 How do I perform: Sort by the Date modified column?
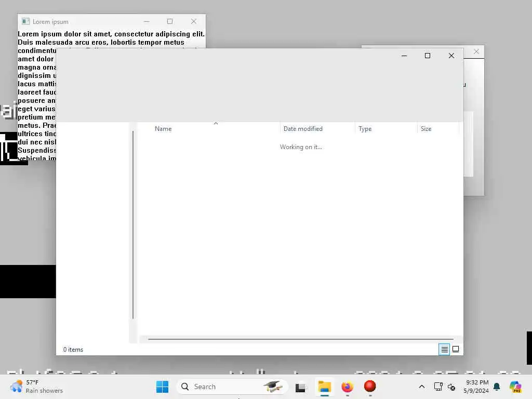click(303, 129)
